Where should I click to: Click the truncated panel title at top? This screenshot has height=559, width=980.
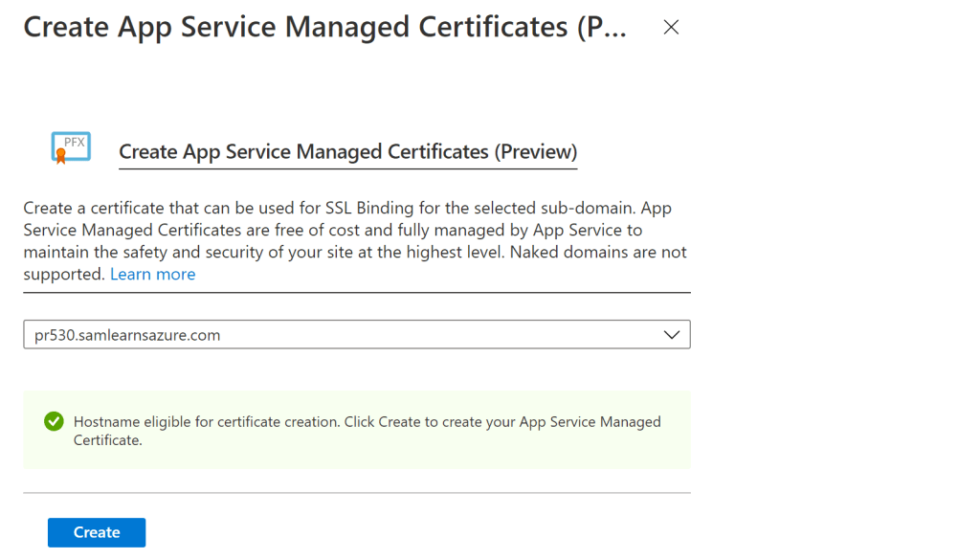click(325, 27)
